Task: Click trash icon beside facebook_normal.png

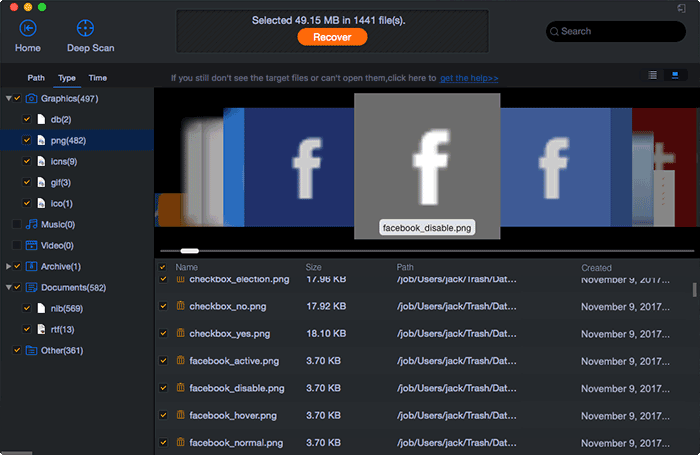Action: [x=180, y=442]
